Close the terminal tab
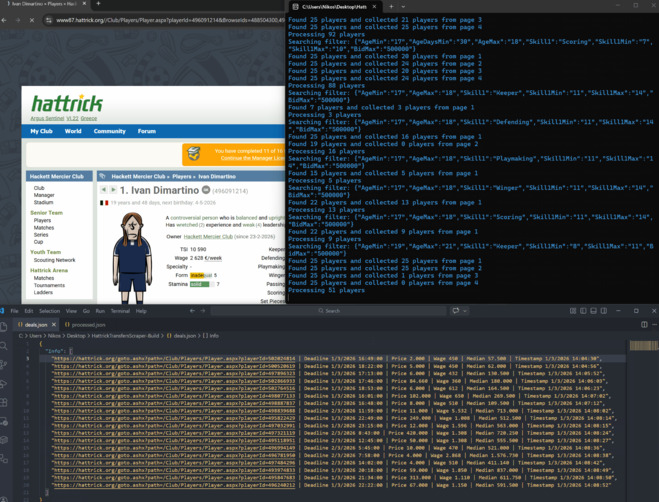This screenshot has width=659, height=502. (374, 6)
